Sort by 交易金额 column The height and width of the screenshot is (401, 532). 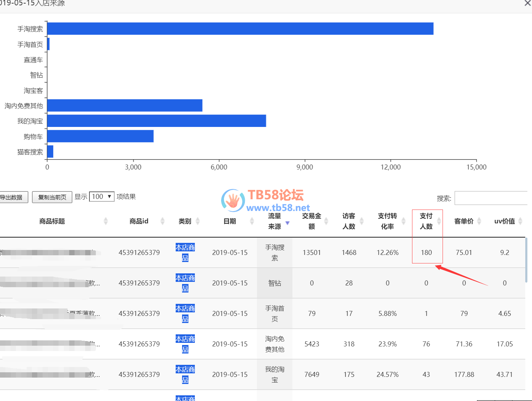coord(326,221)
